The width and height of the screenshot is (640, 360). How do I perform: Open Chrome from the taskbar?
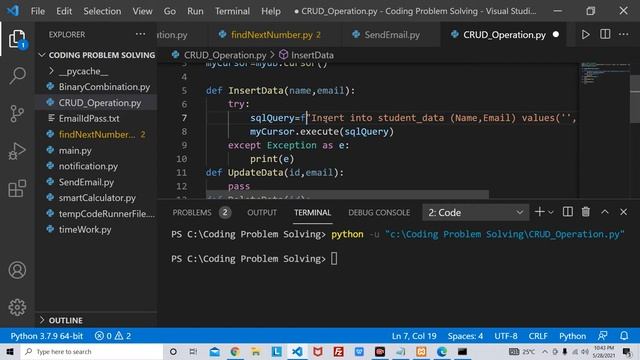pyautogui.click(x=235, y=352)
